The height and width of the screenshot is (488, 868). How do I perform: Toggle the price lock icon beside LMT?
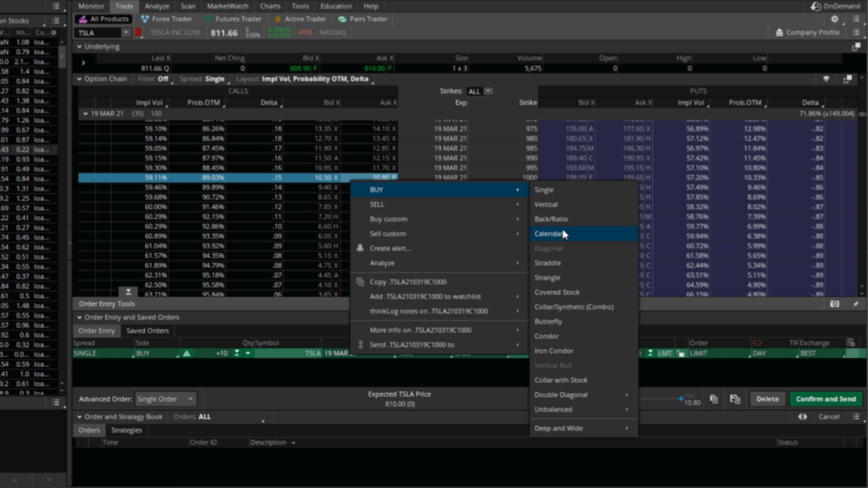click(681, 353)
